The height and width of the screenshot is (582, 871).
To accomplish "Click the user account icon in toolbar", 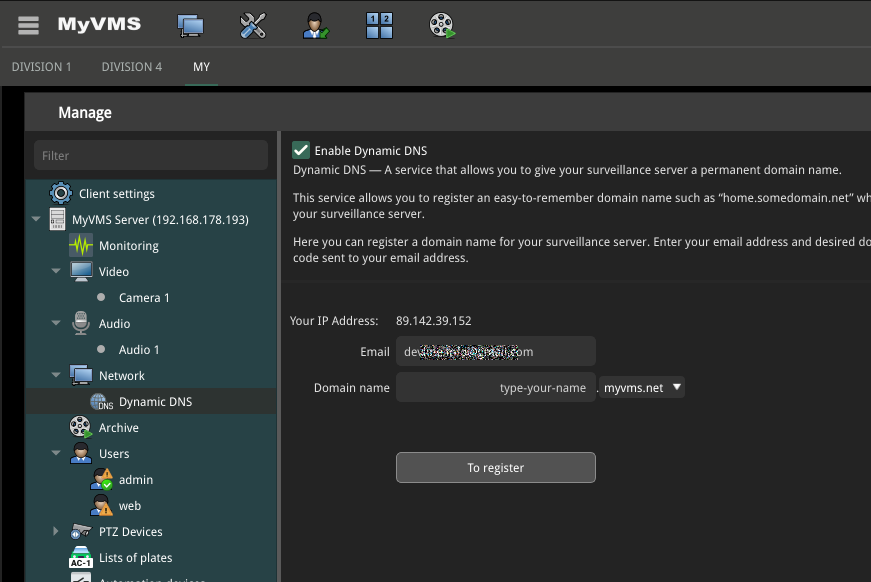I will pos(316,25).
